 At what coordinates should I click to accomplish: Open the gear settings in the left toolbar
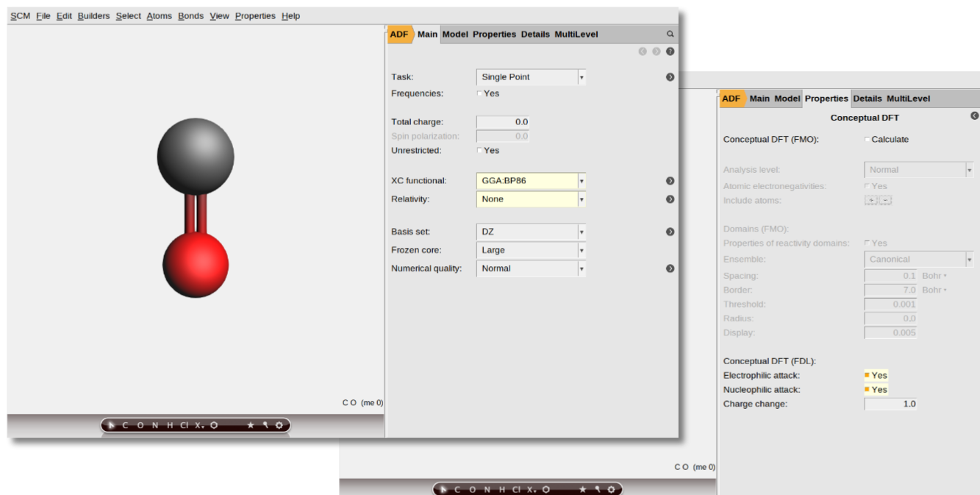tap(279, 425)
